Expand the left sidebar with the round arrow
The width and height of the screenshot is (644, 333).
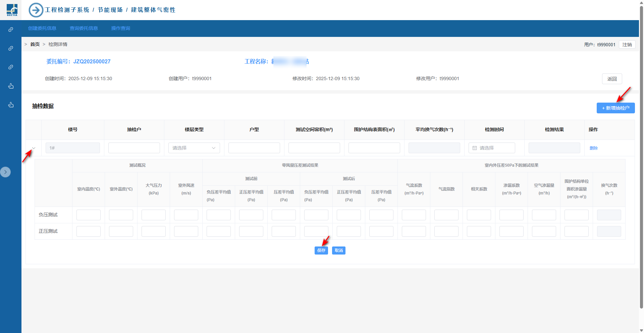pos(5,172)
